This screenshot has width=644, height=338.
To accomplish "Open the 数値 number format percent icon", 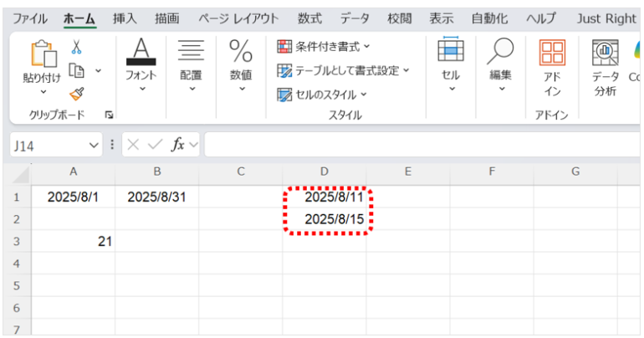I will [x=241, y=51].
